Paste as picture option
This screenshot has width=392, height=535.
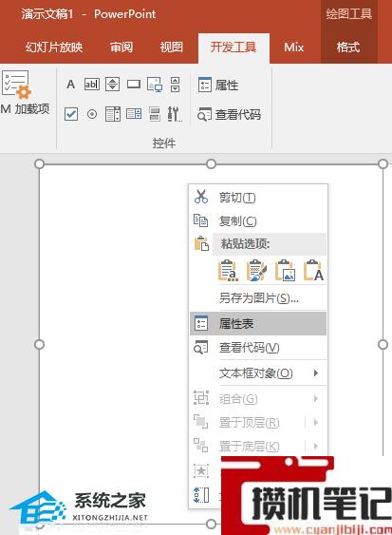tap(285, 271)
